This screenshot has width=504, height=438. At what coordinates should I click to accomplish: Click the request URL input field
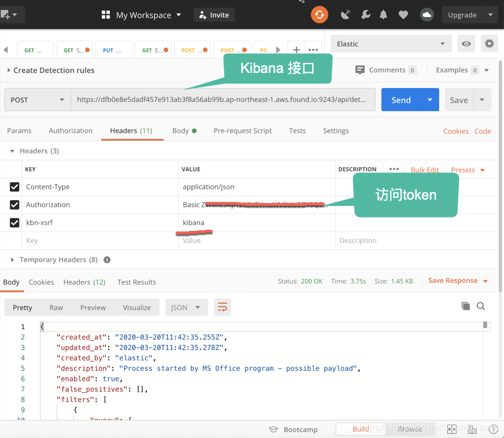pos(223,100)
